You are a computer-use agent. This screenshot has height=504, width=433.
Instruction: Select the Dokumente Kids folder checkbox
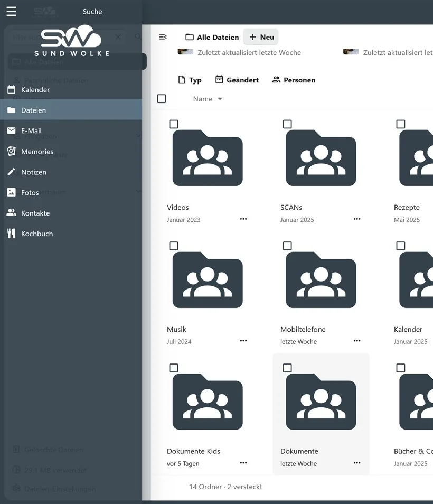174,368
